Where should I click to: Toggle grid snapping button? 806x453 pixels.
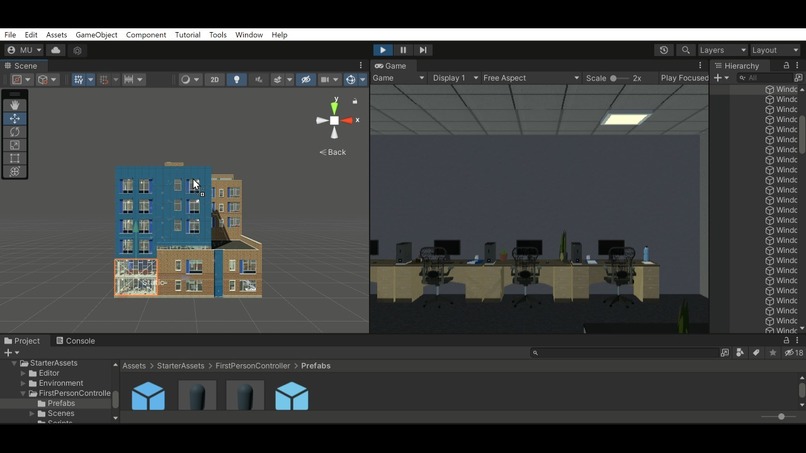coord(78,80)
